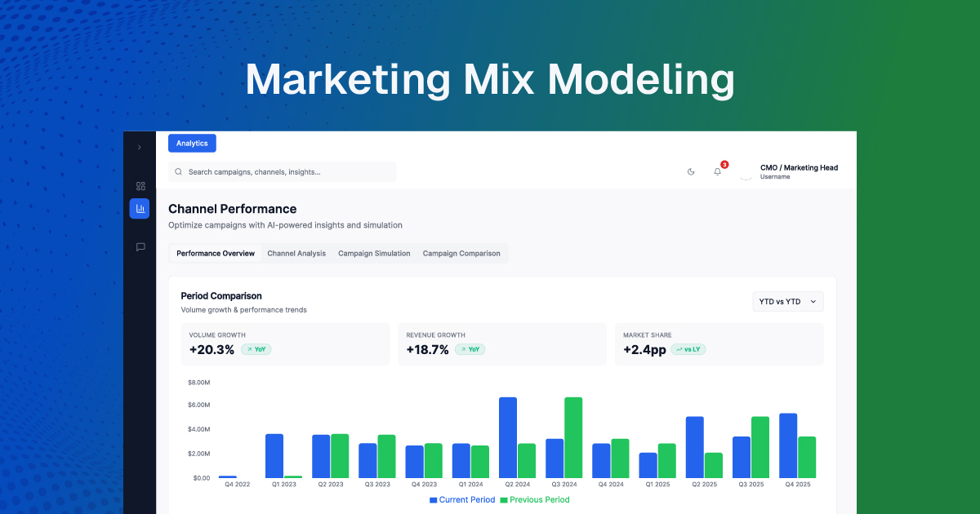Open the Channel Analysis tab

(x=296, y=254)
